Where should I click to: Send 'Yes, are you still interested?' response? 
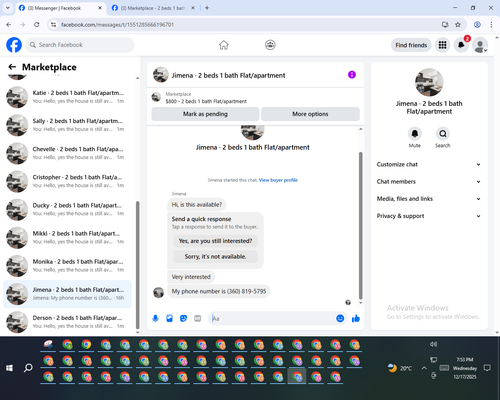tap(215, 241)
